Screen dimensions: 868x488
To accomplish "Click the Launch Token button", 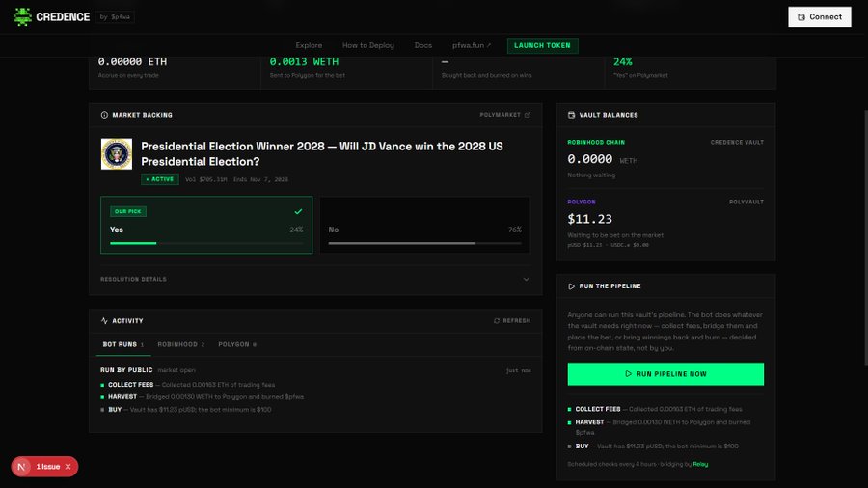I will (x=542, y=45).
